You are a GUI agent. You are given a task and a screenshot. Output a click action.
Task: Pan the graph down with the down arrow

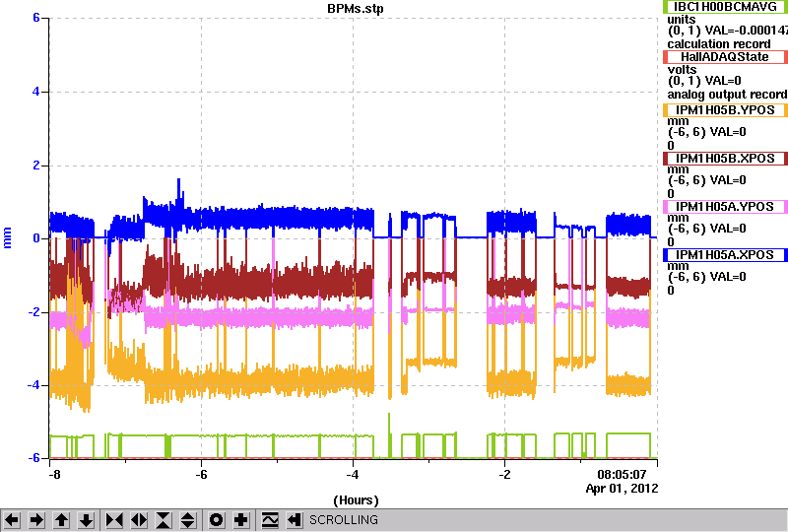point(87,520)
